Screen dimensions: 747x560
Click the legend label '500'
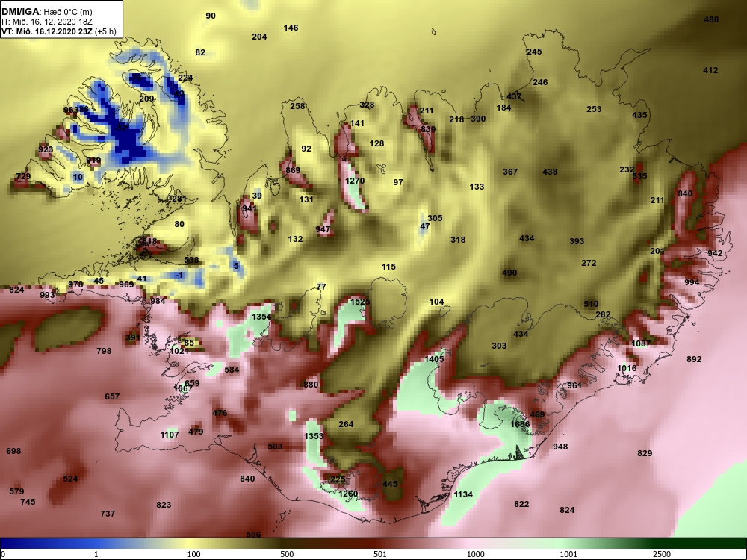click(x=288, y=554)
